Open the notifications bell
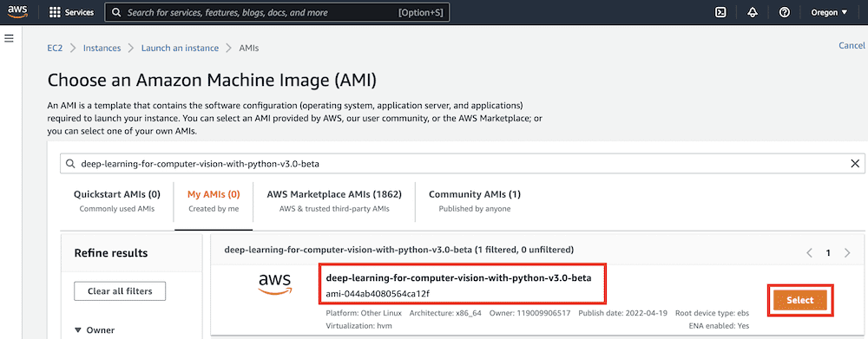The height and width of the screenshot is (339, 868). pos(753,12)
